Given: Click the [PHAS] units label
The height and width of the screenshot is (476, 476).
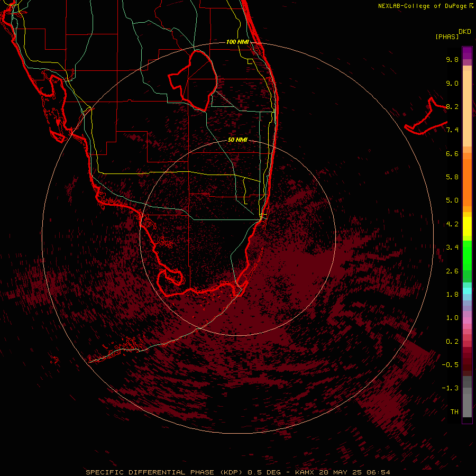Looking at the screenshot, I should pos(447,36).
